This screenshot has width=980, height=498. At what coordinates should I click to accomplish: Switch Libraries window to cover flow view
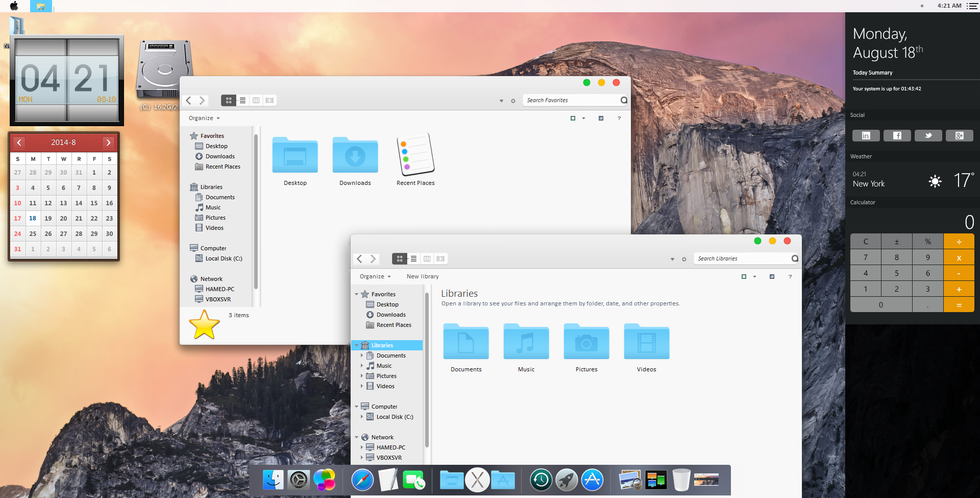tap(440, 259)
